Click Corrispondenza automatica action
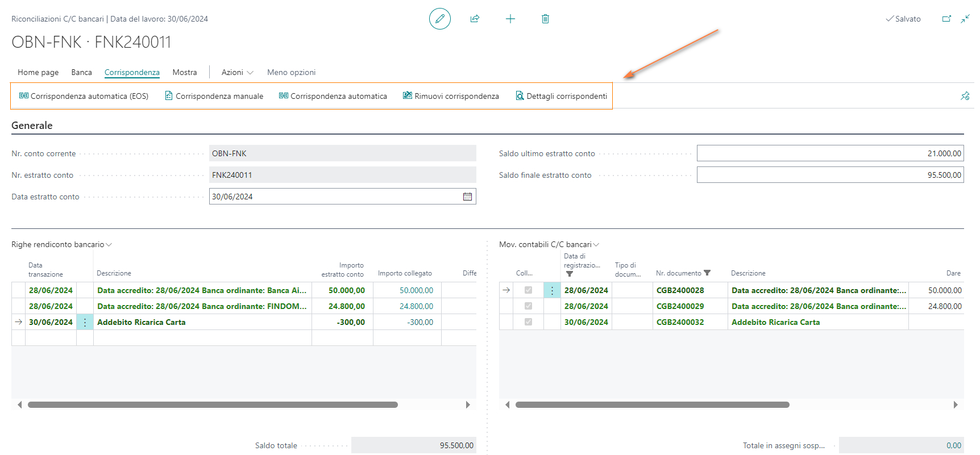This screenshot has width=980, height=455. (x=333, y=96)
